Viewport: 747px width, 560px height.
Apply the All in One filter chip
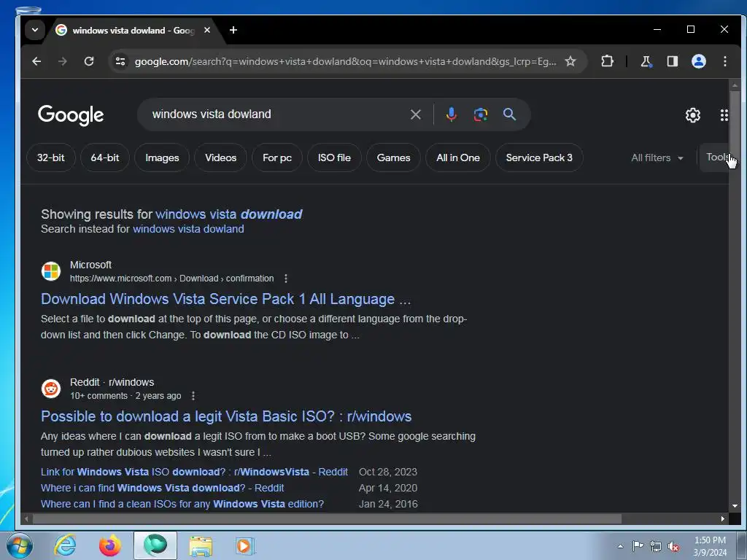(458, 157)
